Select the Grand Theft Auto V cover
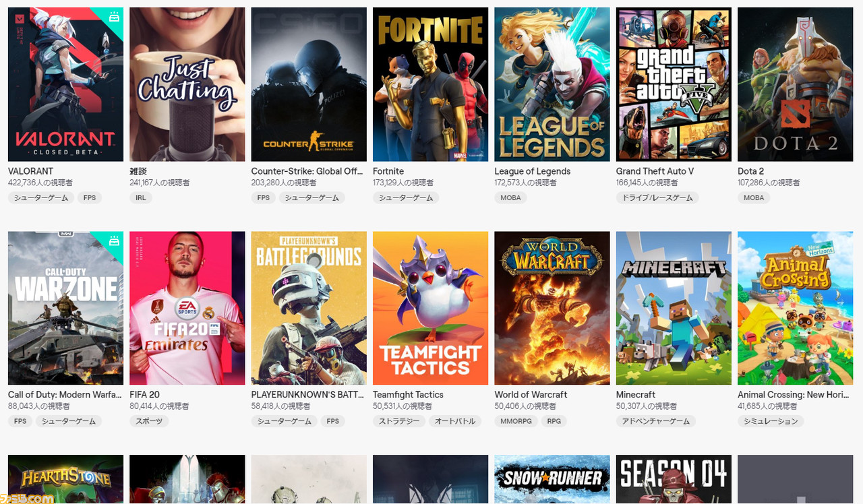863x504 pixels. 674,85
